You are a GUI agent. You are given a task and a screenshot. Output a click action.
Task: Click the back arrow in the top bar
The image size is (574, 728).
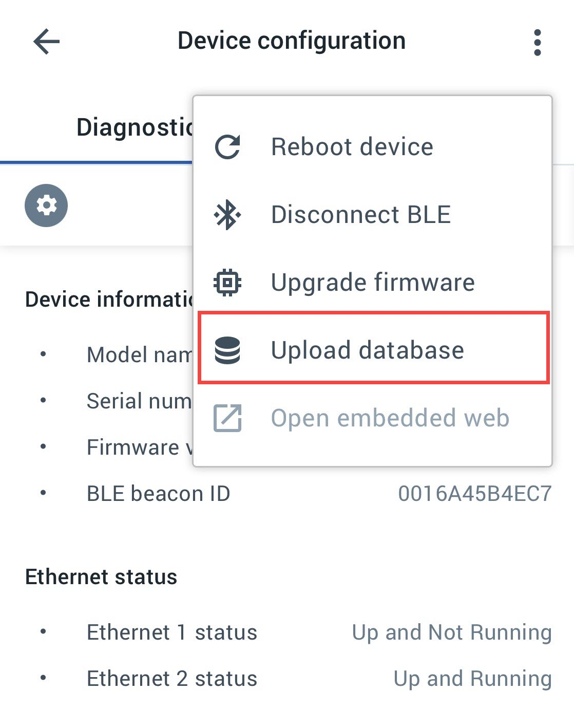pyautogui.click(x=45, y=41)
